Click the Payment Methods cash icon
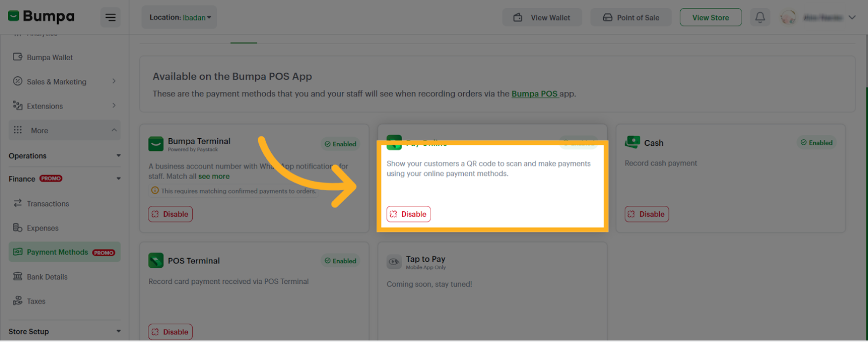 [18, 252]
